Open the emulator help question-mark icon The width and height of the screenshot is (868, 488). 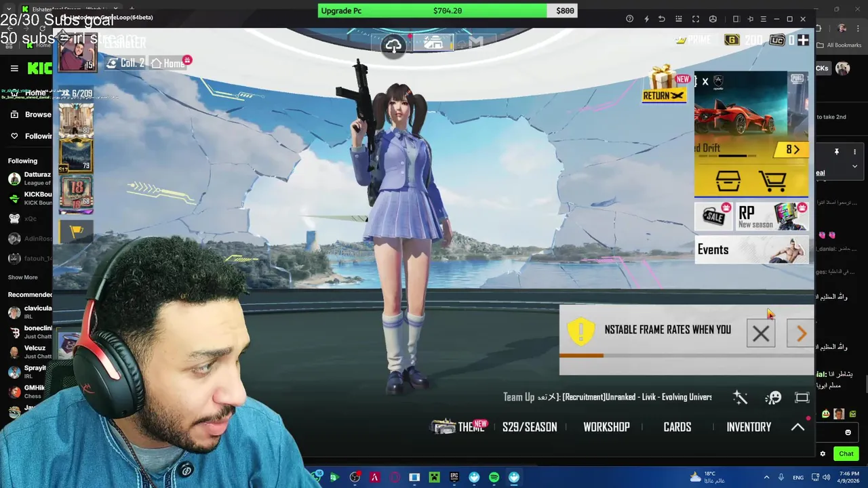(x=629, y=19)
